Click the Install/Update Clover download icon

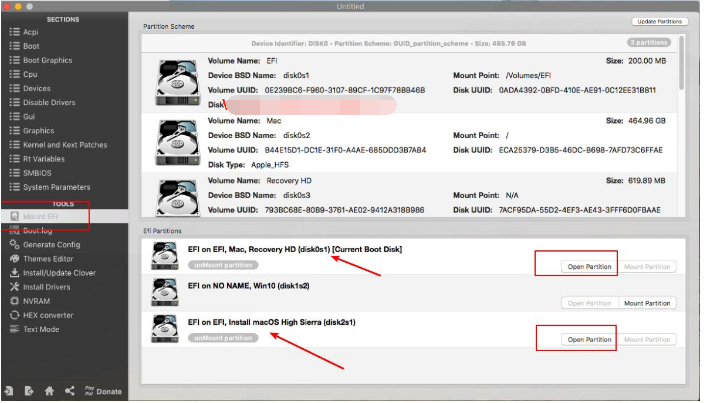[14, 272]
